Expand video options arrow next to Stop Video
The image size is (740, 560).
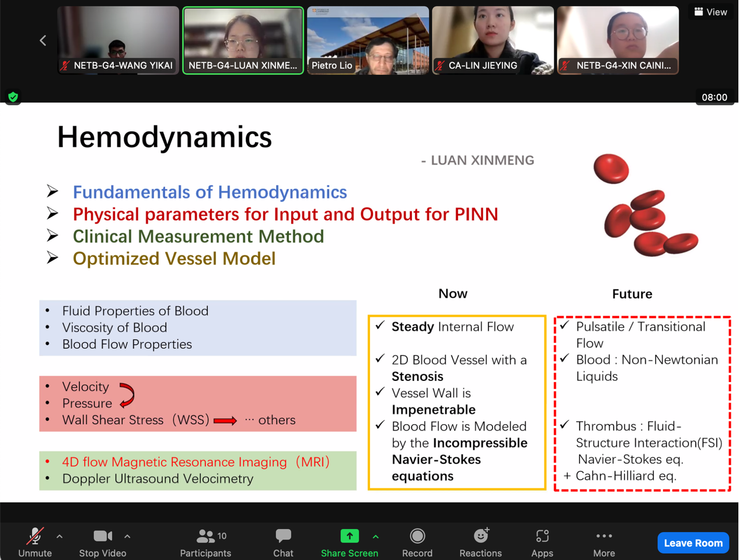pyautogui.click(x=127, y=536)
